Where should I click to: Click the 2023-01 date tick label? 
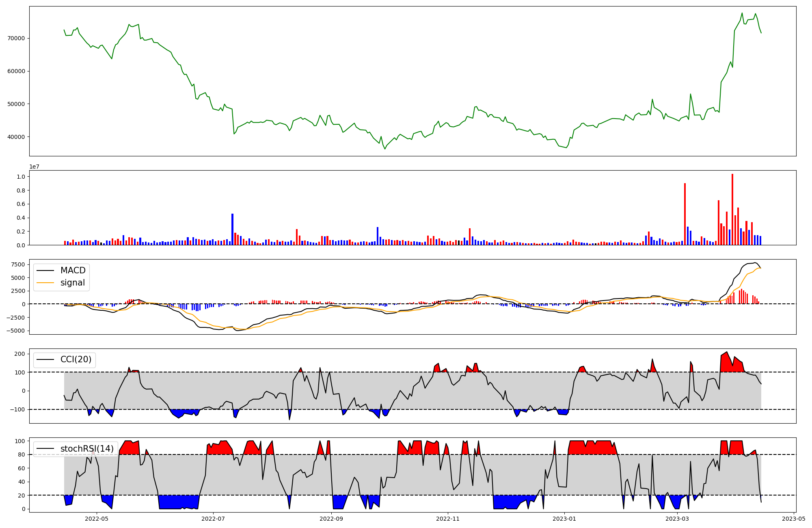tap(564, 518)
